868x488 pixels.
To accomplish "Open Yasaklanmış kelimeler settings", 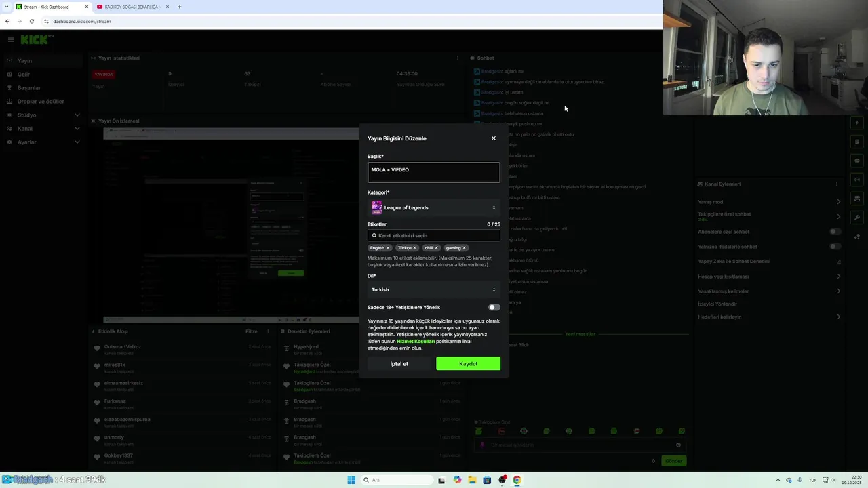I will [769, 291].
